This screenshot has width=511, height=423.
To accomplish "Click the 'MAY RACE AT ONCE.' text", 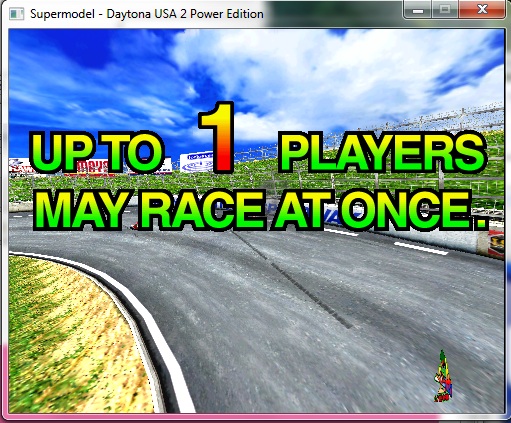I will pyautogui.click(x=260, y=211).
